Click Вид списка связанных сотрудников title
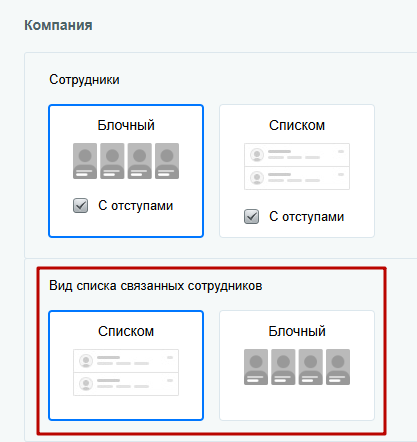Image resolution: width=417 pixels, height=442 pixels. coord(156,286)
